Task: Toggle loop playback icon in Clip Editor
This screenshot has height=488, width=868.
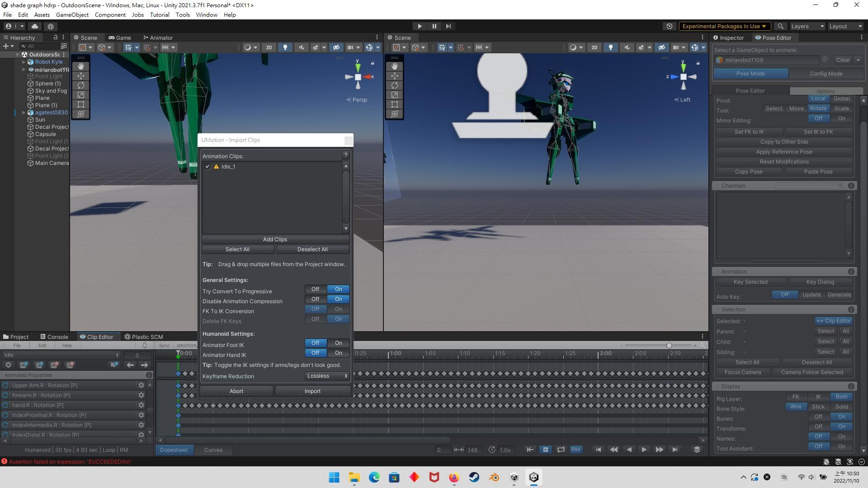Action: click(x=561, y=450)
